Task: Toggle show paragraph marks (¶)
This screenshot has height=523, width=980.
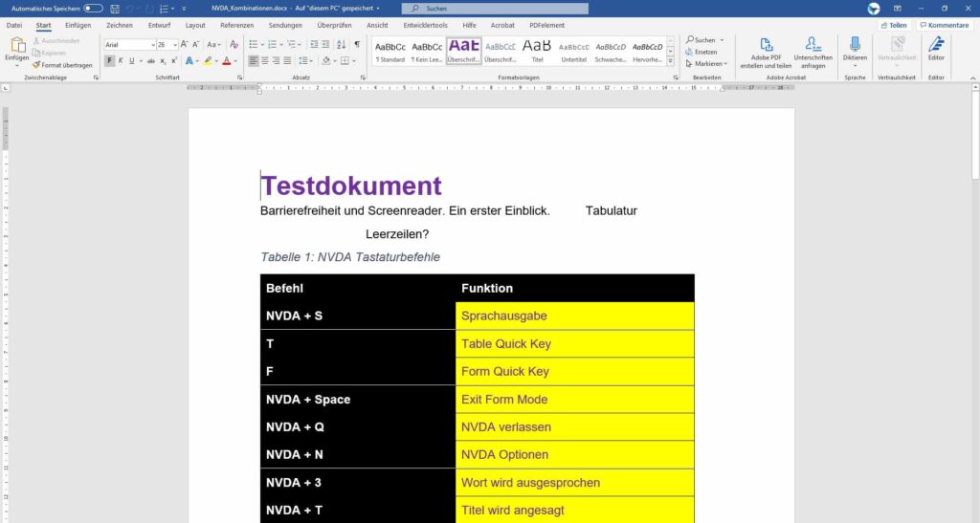Action: pyautogui.click(x=357, y=44)
